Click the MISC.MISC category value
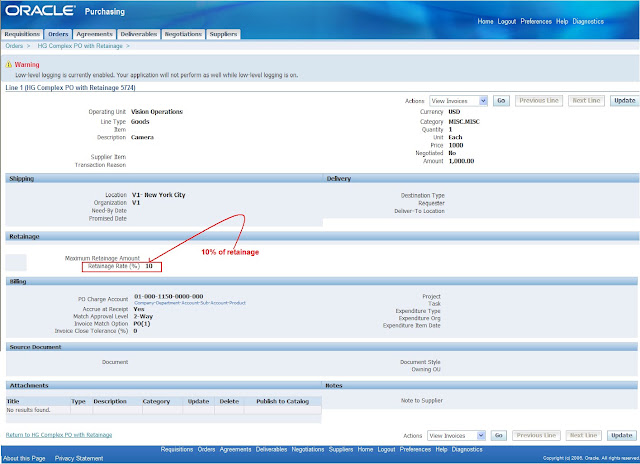Screen dimensions: 640x464 (464, 122)
